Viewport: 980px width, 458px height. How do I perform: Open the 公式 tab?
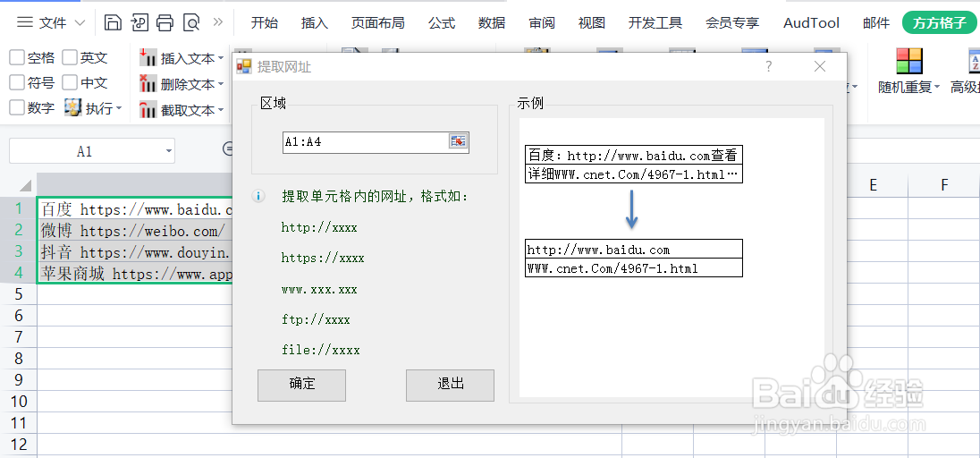point(442,23)
